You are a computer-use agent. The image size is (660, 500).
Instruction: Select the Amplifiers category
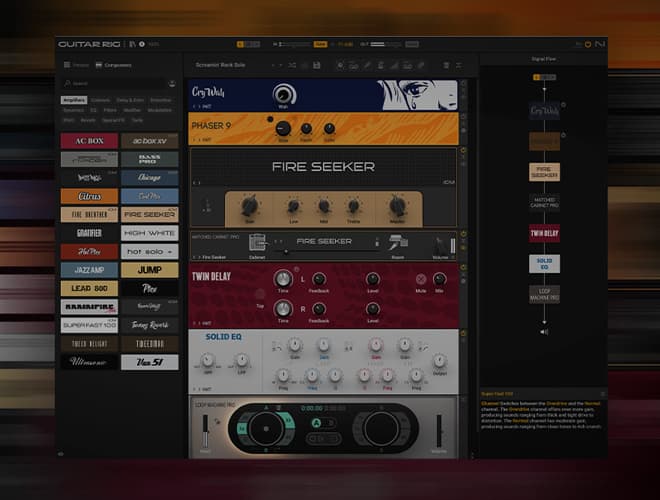point(74,100)
